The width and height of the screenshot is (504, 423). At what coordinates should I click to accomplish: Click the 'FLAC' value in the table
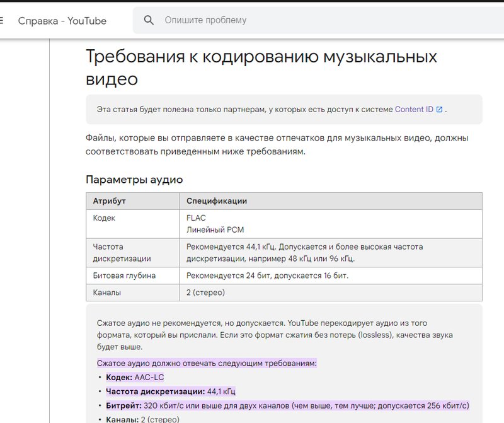196,217
